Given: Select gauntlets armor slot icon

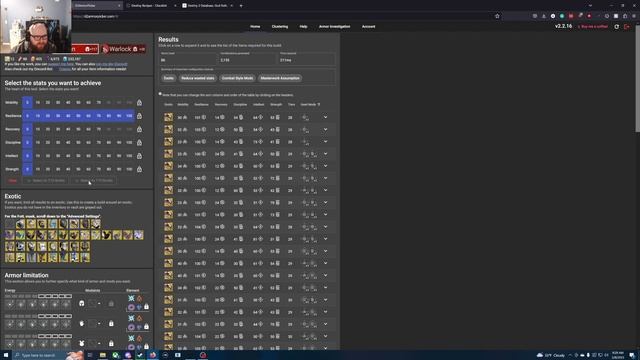Looking at the screenshot, I should pyautogui.click(x=81, y=323).
